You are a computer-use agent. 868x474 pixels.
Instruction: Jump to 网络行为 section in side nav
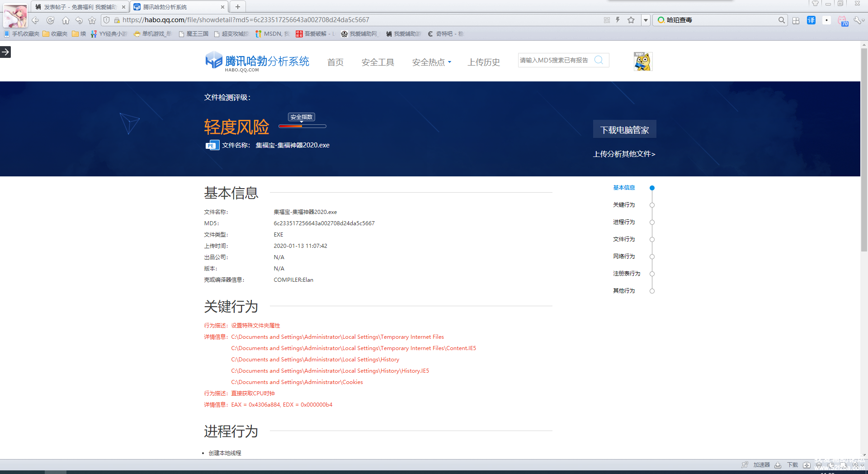coord(624,256)
